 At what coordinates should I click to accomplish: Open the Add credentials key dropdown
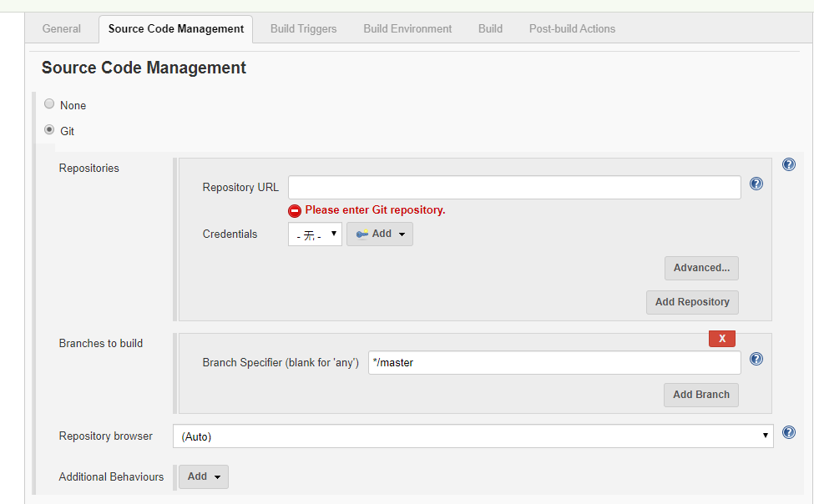380,234
